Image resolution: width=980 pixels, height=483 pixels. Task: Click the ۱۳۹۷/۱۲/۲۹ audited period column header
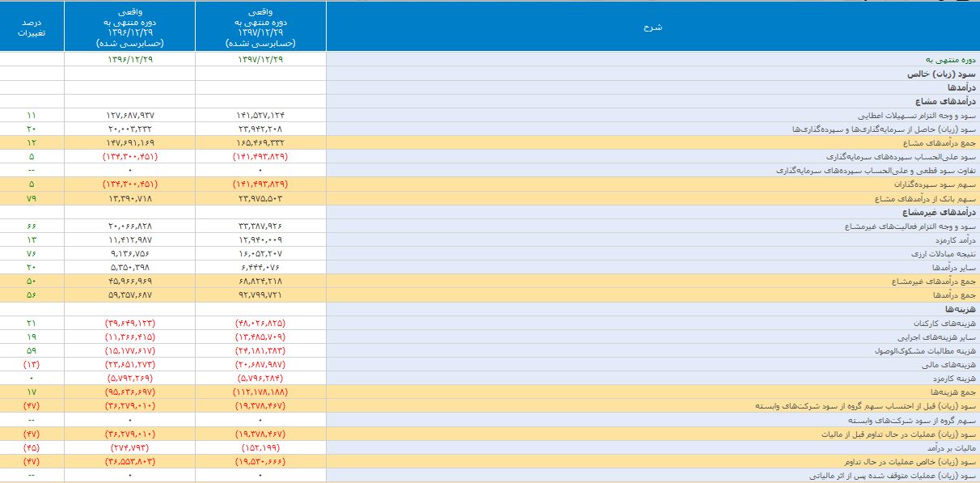pos(260,27)
